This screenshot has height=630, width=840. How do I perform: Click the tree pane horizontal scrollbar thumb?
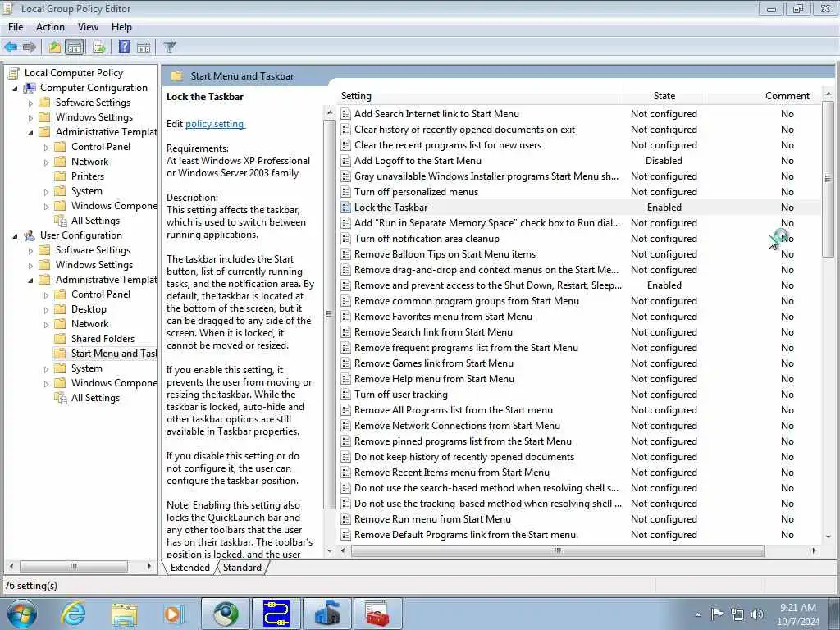point(73,566)
